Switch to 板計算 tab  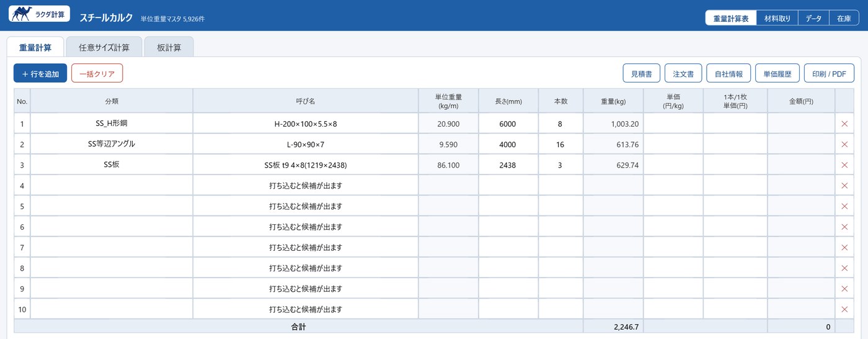pyautogui.click(x=169, y=47)
